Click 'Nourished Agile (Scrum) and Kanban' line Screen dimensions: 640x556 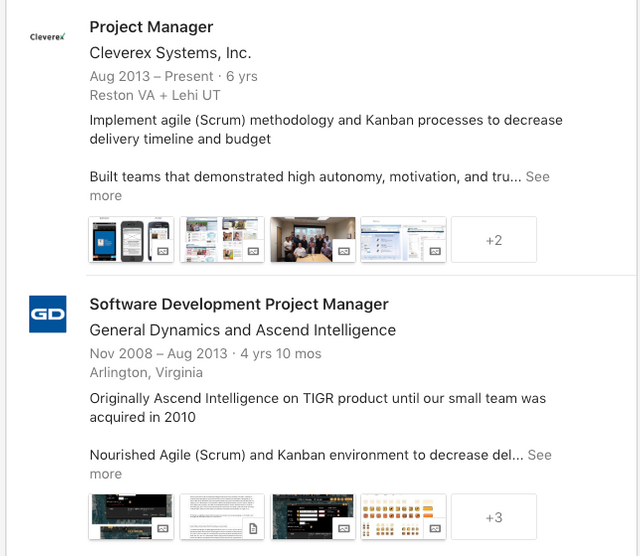(x=306, y=455)
